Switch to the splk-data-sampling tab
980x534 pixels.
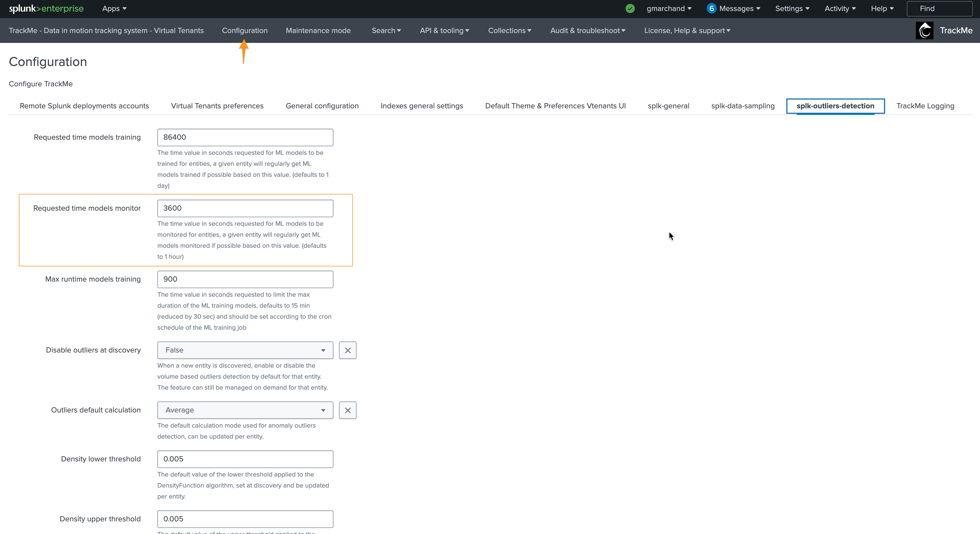[743, 106]
